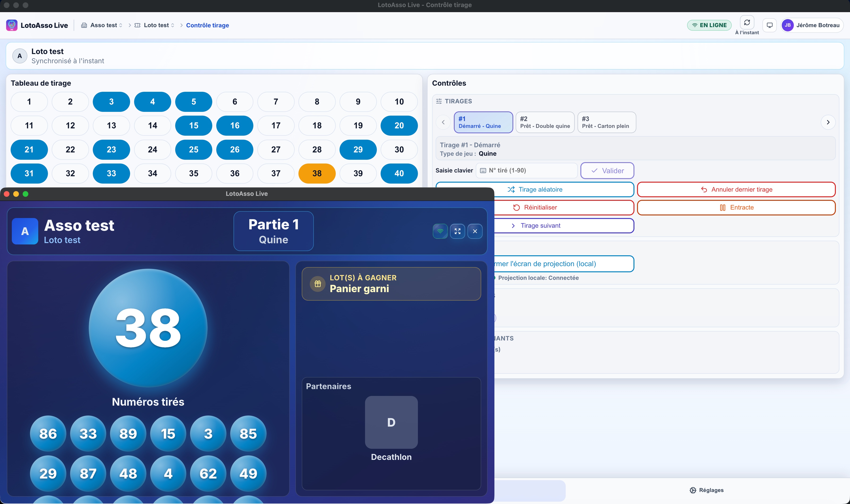Launch a Tirage aléatoire
The width and height of the screenshot is (850, 504).
click(535, 189)
